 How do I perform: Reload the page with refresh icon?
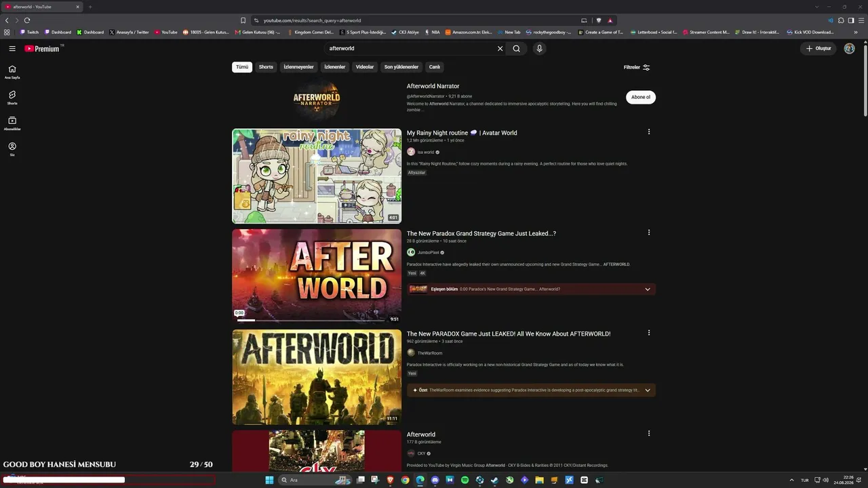pos(27,20)
